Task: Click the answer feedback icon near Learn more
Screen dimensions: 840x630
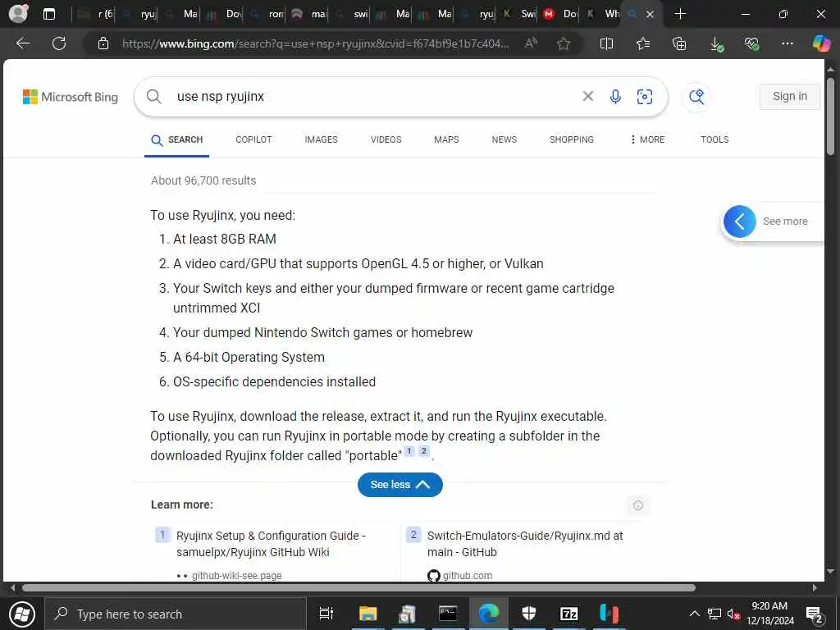Action: point(637,505)
